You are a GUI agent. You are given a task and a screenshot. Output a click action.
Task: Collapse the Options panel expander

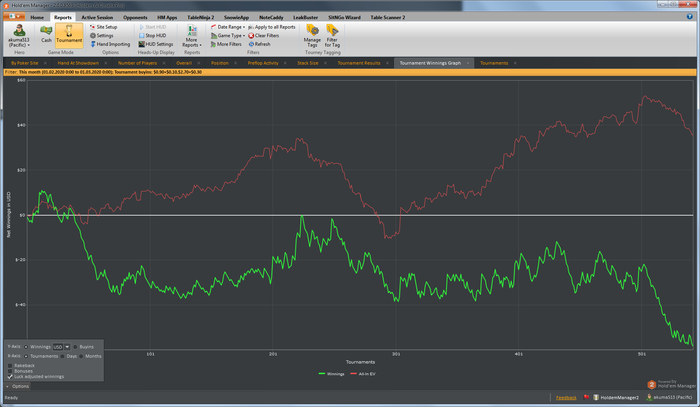coord(7,386)
